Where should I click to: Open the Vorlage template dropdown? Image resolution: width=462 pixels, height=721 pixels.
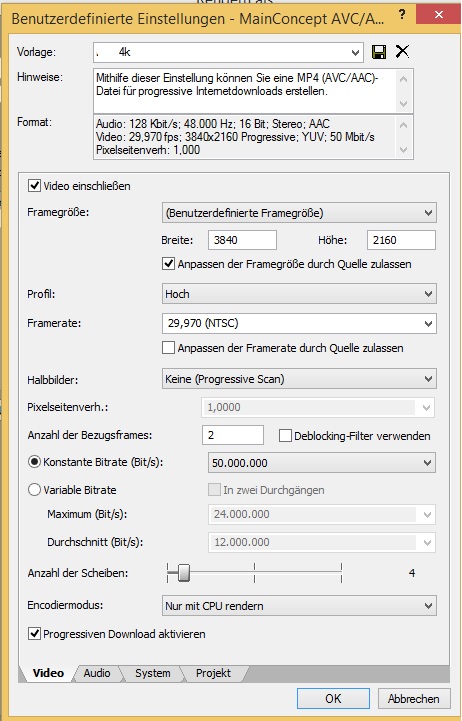pyautogui.click(x=228, y=52)
